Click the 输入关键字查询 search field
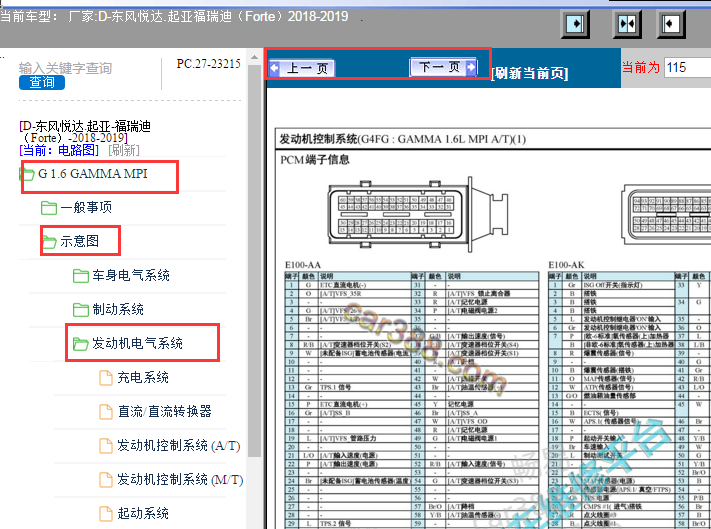711x529 pixels. (65, 68)
